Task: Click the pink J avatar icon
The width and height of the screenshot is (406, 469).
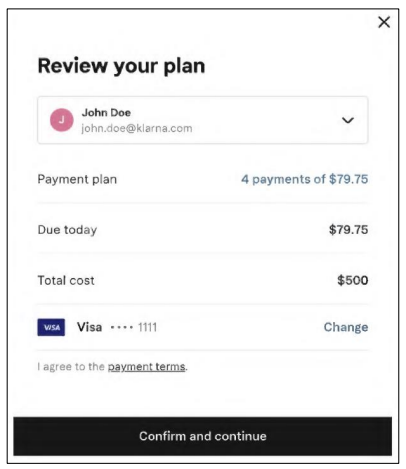Action: coord(62,120)
